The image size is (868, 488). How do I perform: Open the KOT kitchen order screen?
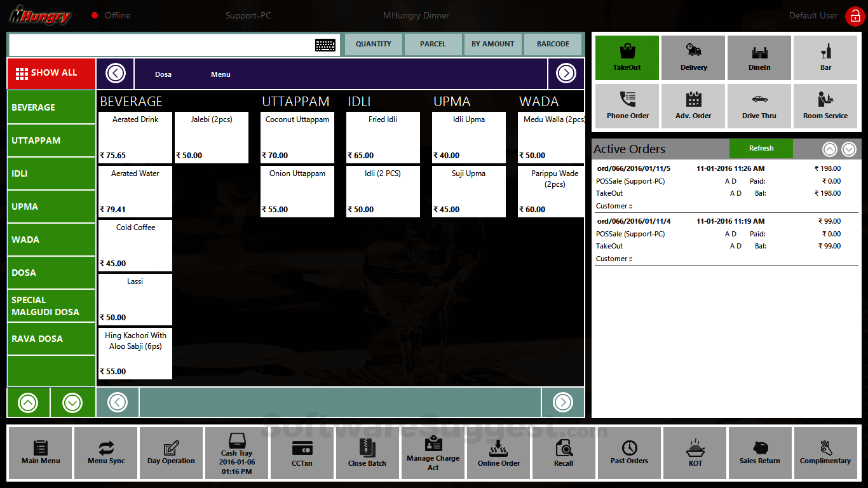(x=695, y=452)
